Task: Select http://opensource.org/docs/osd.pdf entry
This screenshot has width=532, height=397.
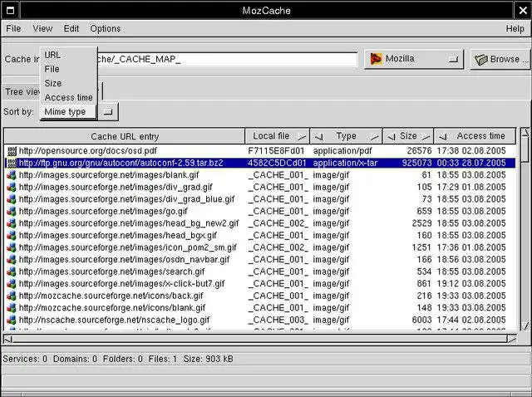Action: [x=88, y=151]
